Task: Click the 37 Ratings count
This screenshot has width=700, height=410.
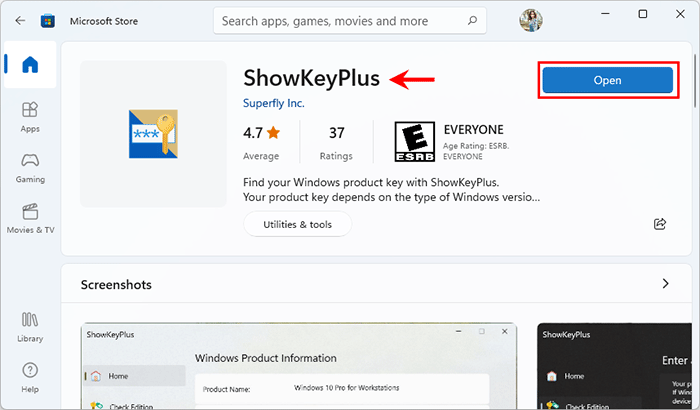Action: click(x=336, y=142)
